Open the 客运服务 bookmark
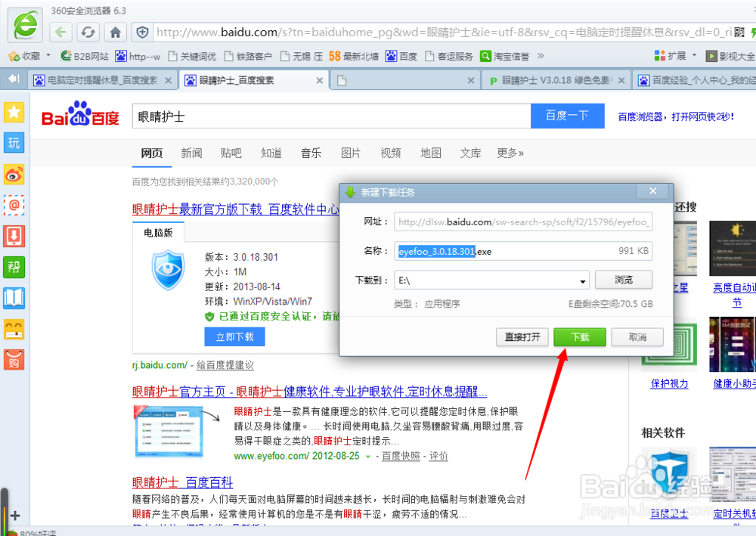The height and width of the screenshot is (536, 756). (449, 57)
